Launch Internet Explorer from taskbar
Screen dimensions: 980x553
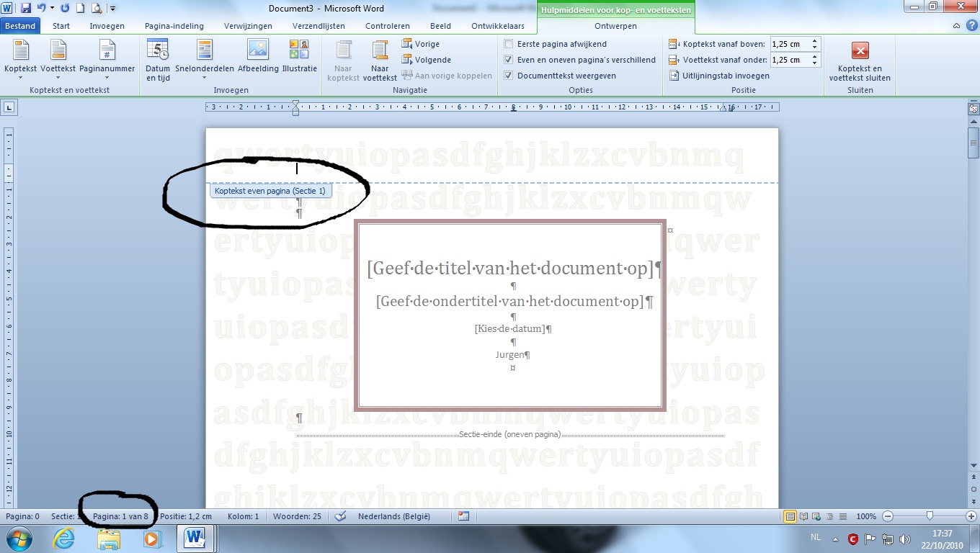64,539
